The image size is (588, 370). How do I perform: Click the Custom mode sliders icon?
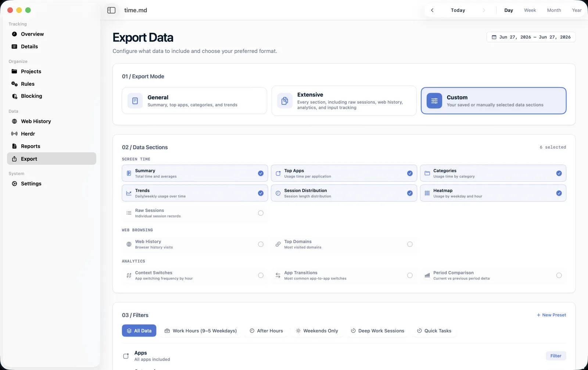click(434, 101)
